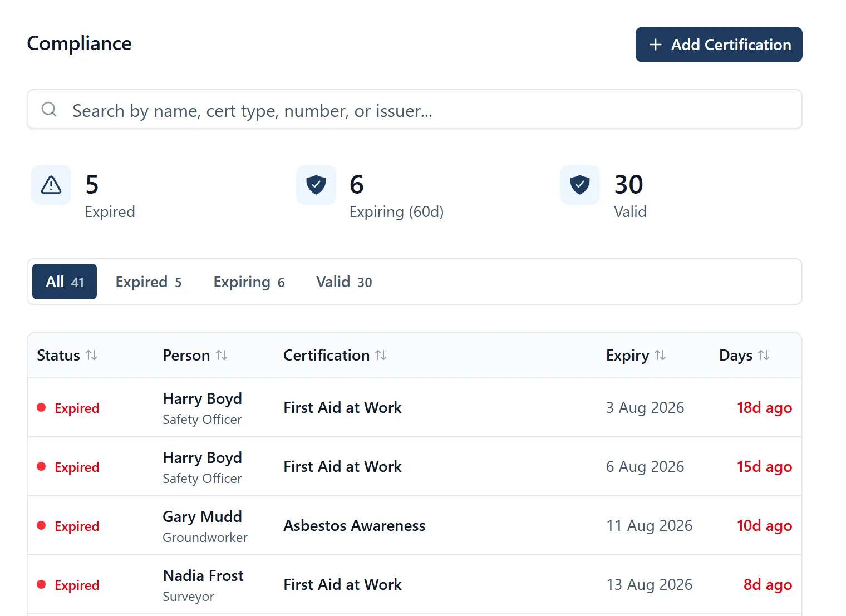Image resolution: width=846 pixels, height=616 pixels.
Task: Focus the certification search field
Action: pos(415,109)
